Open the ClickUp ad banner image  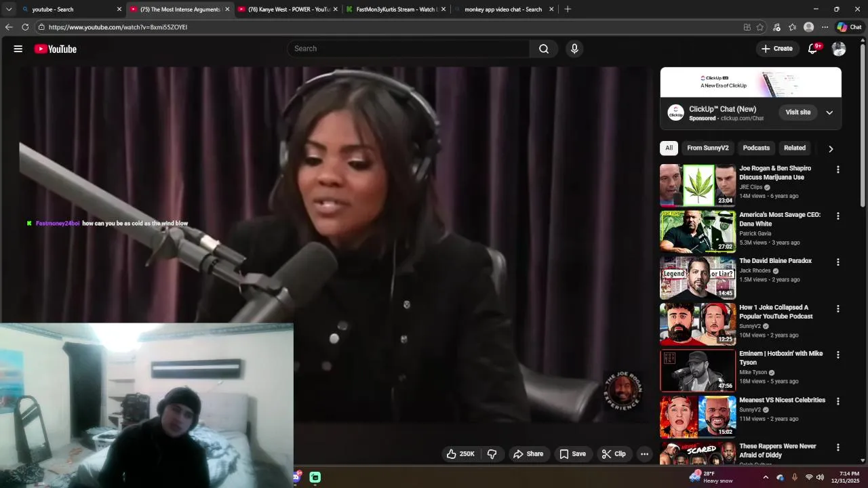(751, 82)
